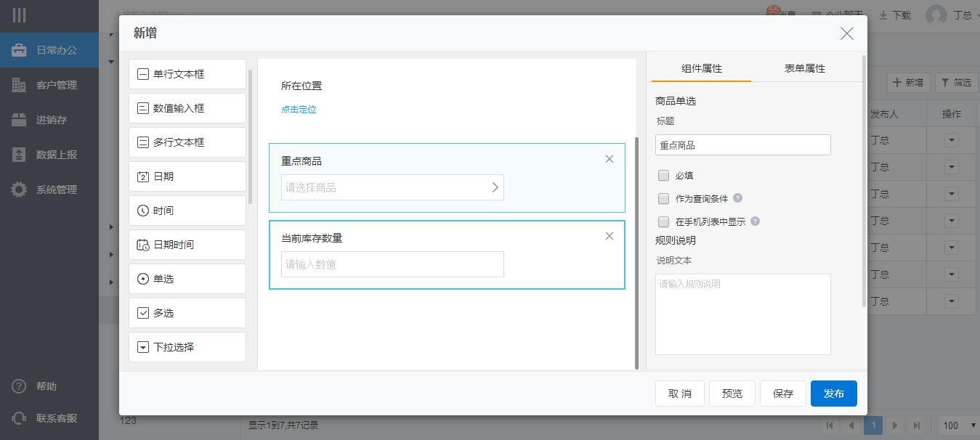
Task: Toggle the 作为查询条件 checkbox
Action: (x=663, y=198)
